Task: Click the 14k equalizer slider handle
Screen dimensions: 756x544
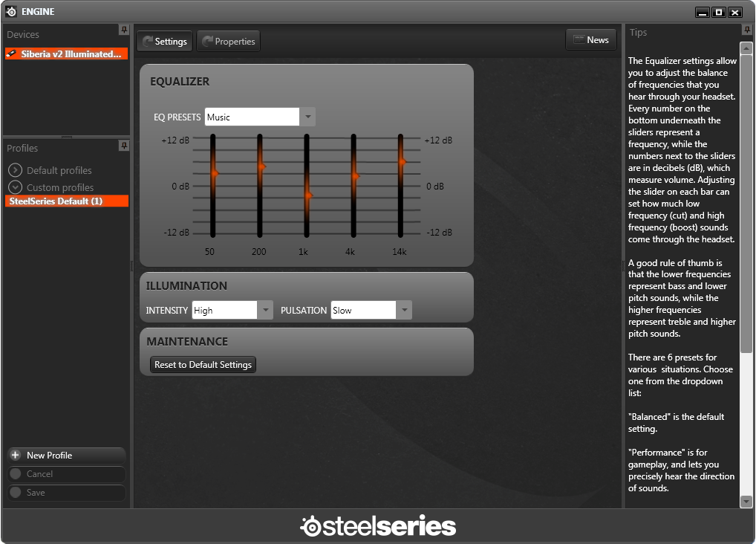Action: (402, 161)
